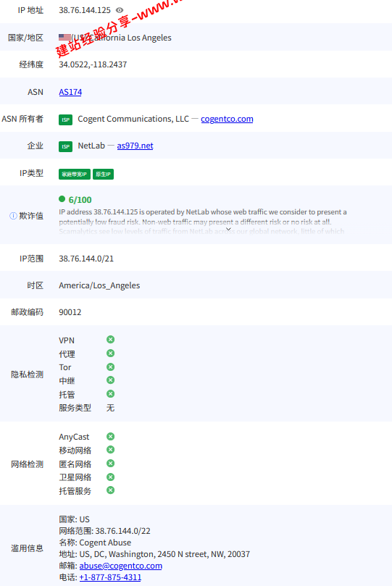Click Cogent Communications, LLC text

pyautogui.click(x=133, y=119)
